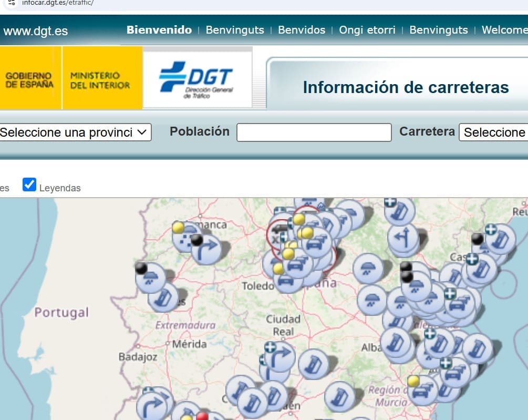
Task: Open the road works marker above Extremadura
Action: click(x=163, y=297)
